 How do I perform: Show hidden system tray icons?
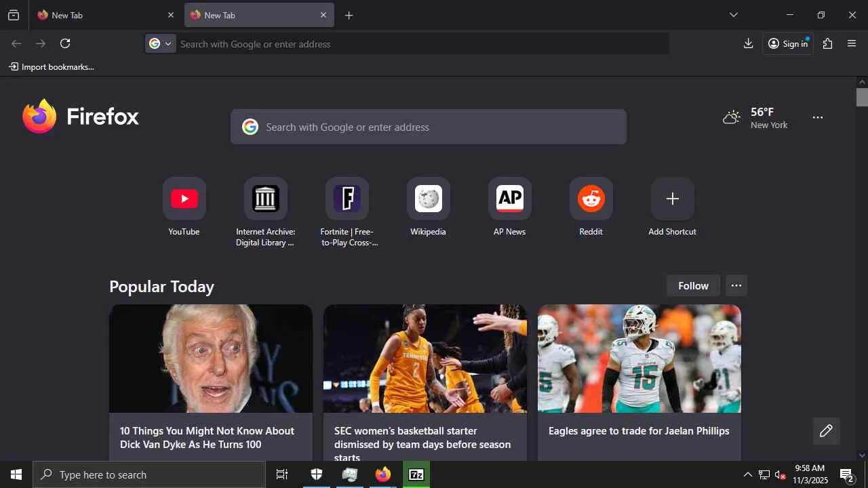click(x=747, y=475)
